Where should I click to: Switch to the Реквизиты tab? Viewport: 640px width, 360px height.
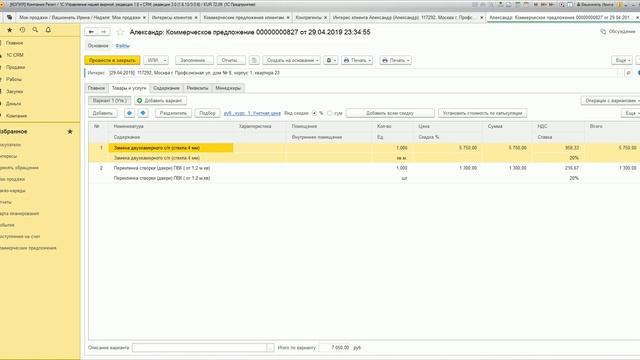(x=197, y=88)
